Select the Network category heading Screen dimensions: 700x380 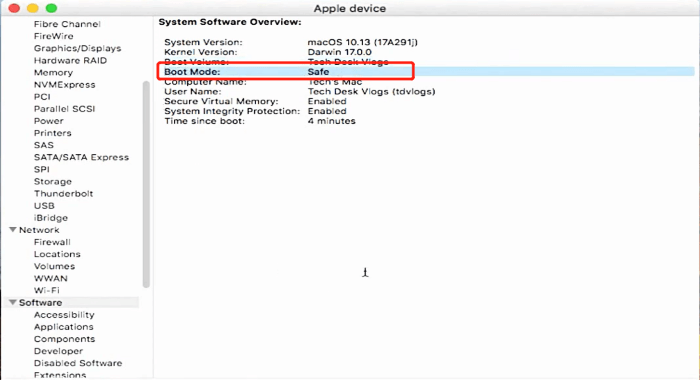(x=39, y=230)
